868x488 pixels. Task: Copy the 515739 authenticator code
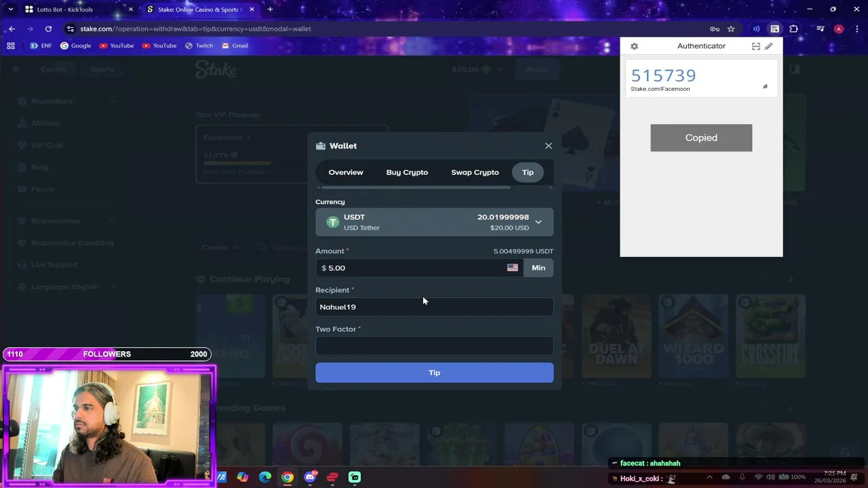tap(663, 75)
